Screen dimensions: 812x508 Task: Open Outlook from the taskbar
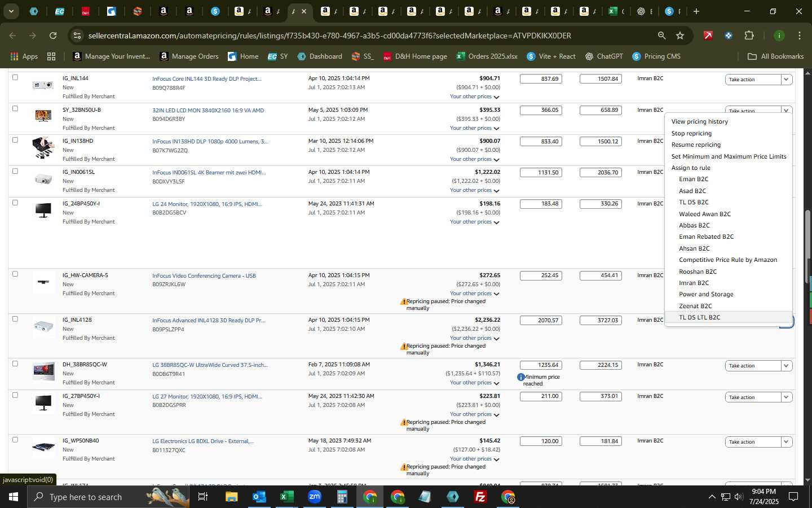point(259,497)
